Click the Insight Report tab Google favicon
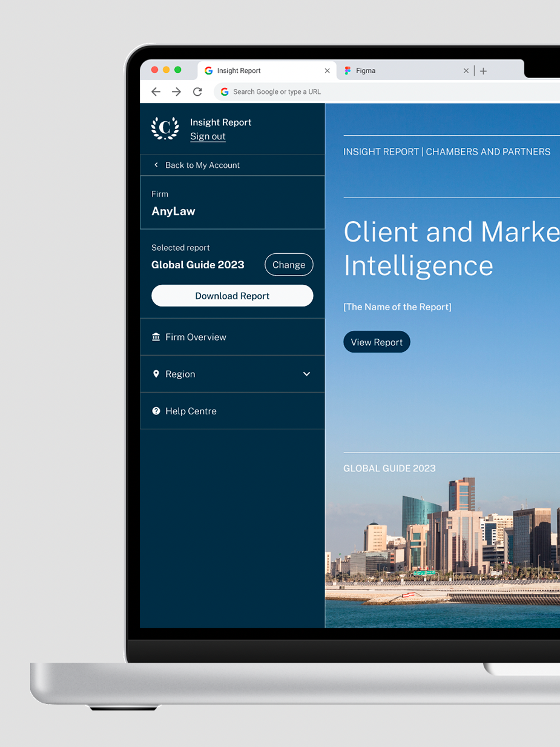Image resolution: width=560 pixels, height=747 pixels. (x=208, y=70)
